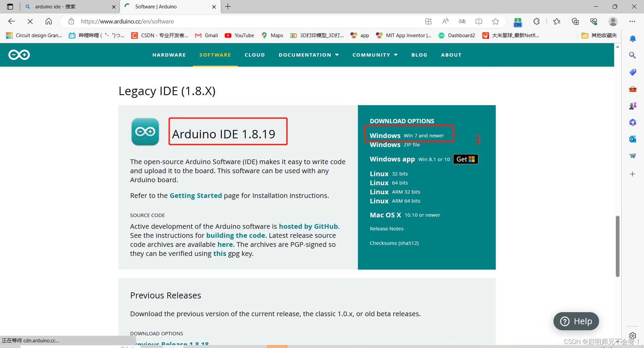Open a new tab with the plus button
644x348 pixels.
228,7
